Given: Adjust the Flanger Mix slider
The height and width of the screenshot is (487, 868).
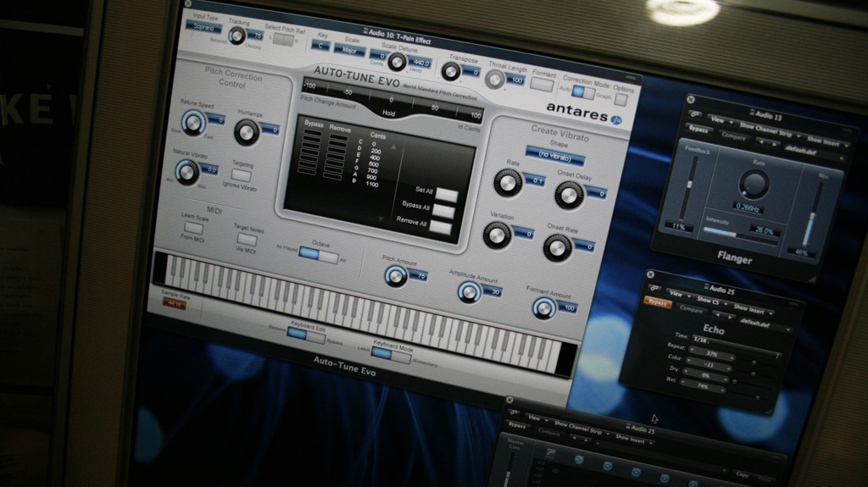Looking at the screenshot, I should click(811, 213).
